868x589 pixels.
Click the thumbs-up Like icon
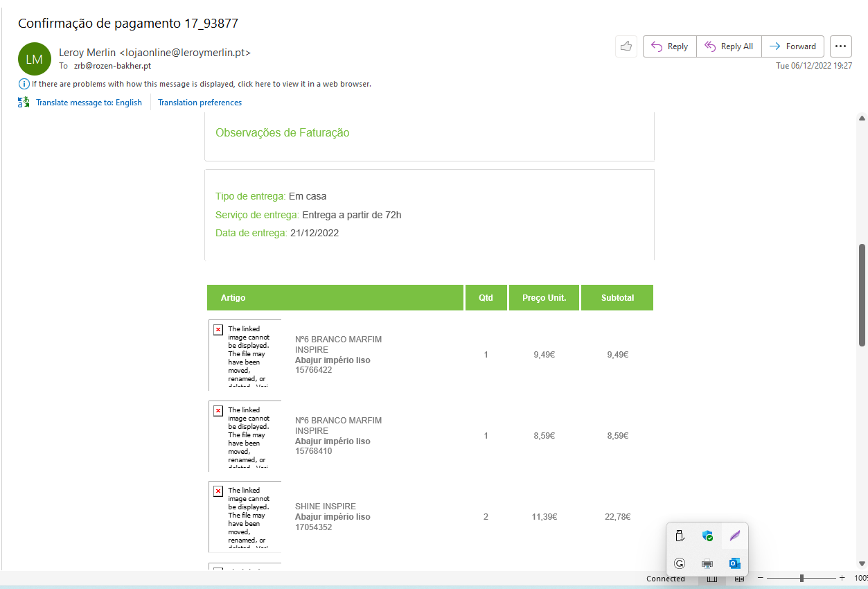point(626,46)
